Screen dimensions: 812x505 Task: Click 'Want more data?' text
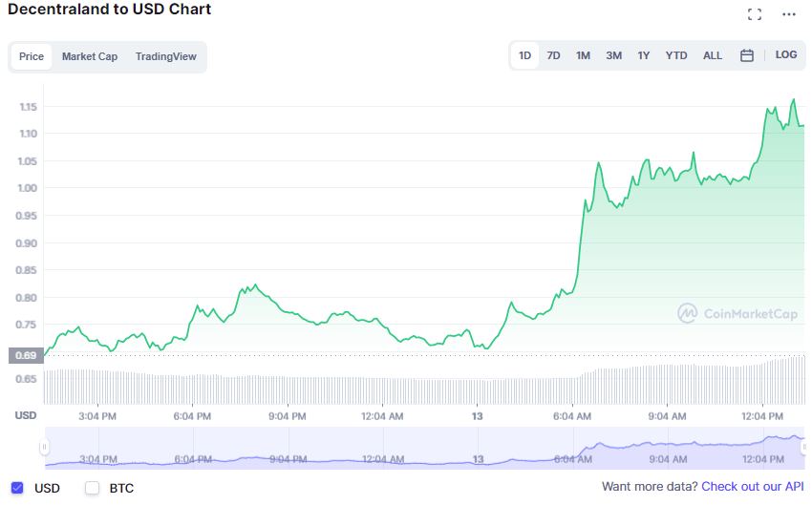[650, 486]
